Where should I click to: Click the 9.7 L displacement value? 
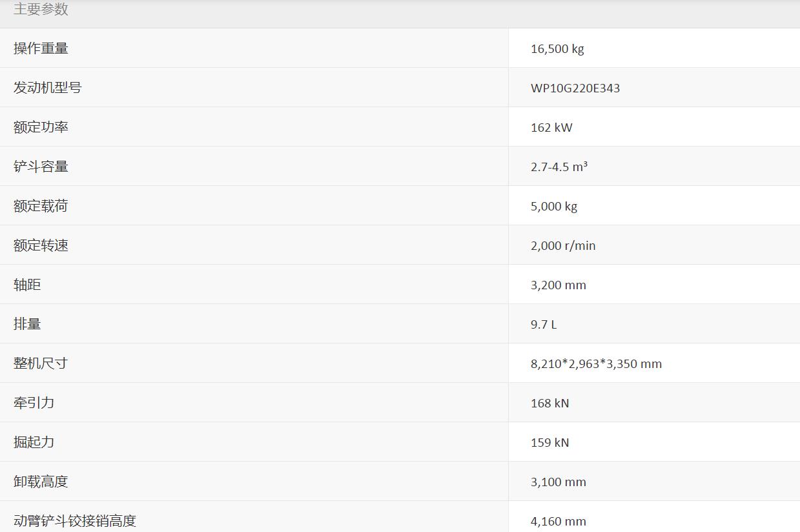pos(544,325)
